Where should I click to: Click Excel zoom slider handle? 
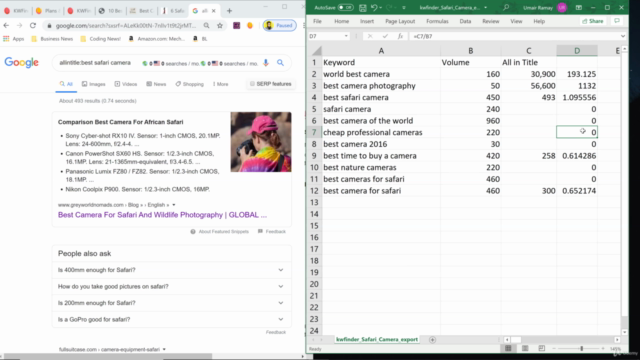tap(582, 349)
